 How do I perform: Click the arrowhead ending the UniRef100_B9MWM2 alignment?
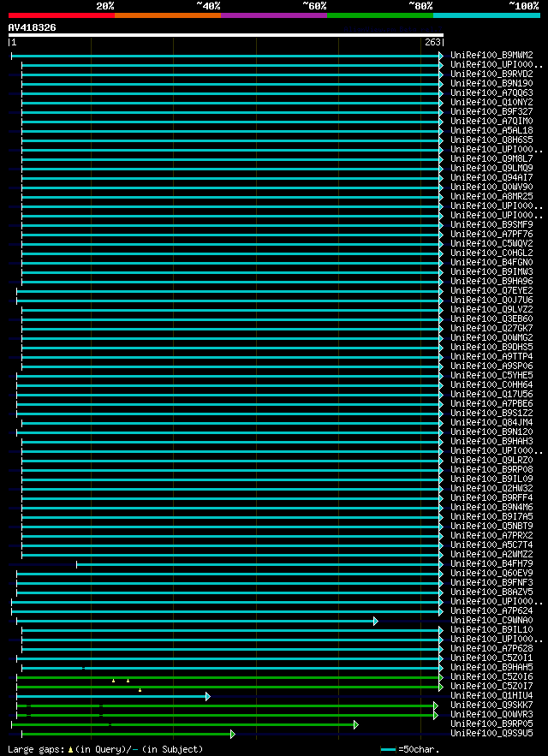tap(441, 56)
